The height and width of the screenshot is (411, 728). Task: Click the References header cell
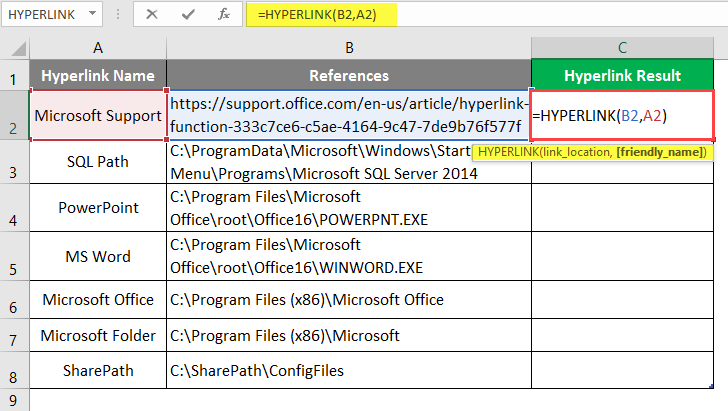click(x=349, y=75)
